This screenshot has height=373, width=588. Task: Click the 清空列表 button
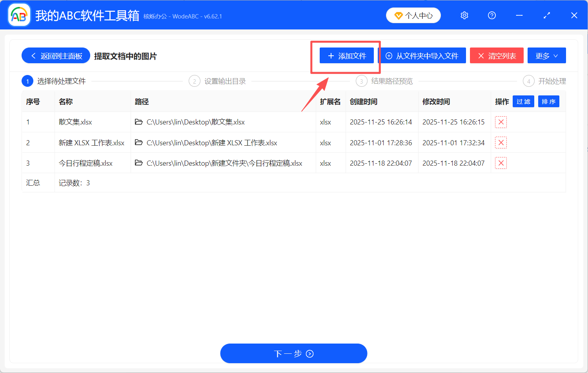pos(497,55)
